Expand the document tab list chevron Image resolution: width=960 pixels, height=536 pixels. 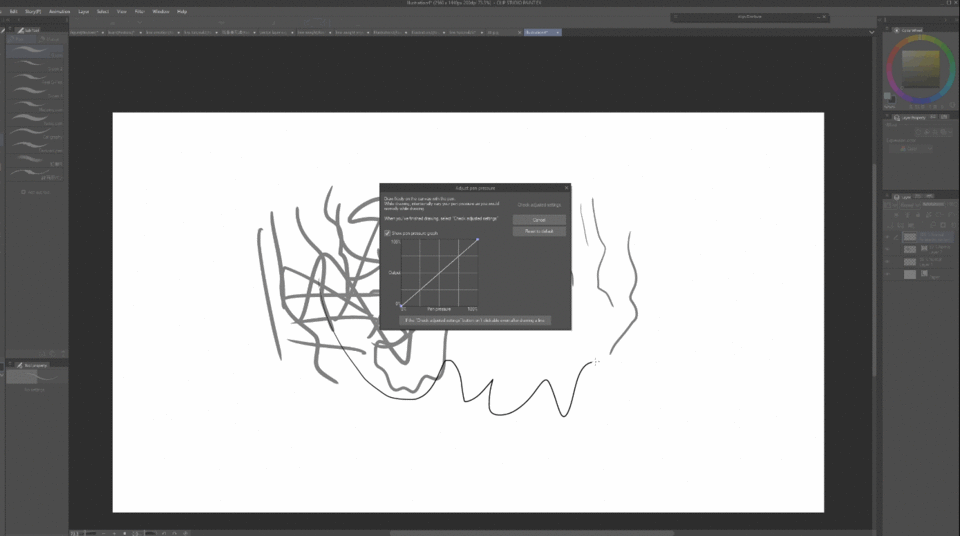871,32
